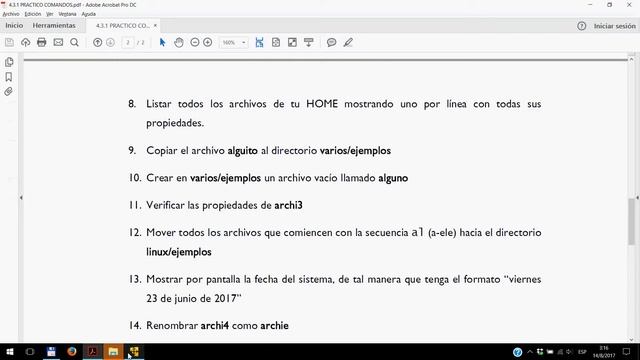Click "archie" in item 14
This screenshot has width=640, height=360.
tap(274, 325)
